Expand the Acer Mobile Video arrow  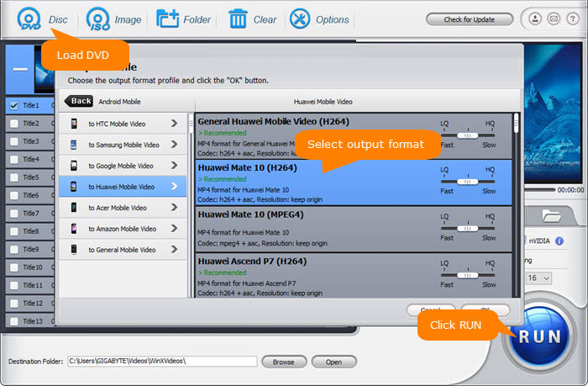[174, 207]
